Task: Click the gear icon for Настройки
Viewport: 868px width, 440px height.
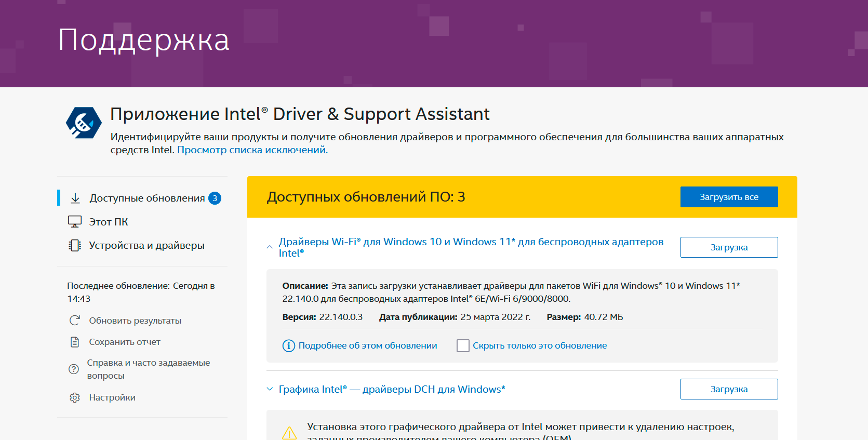Action: click(75, 397)
